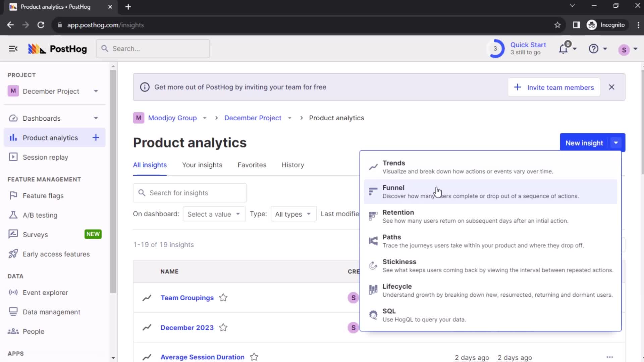Select Stickiness insight type
644x362 pixels.
(x=490, y=266)
